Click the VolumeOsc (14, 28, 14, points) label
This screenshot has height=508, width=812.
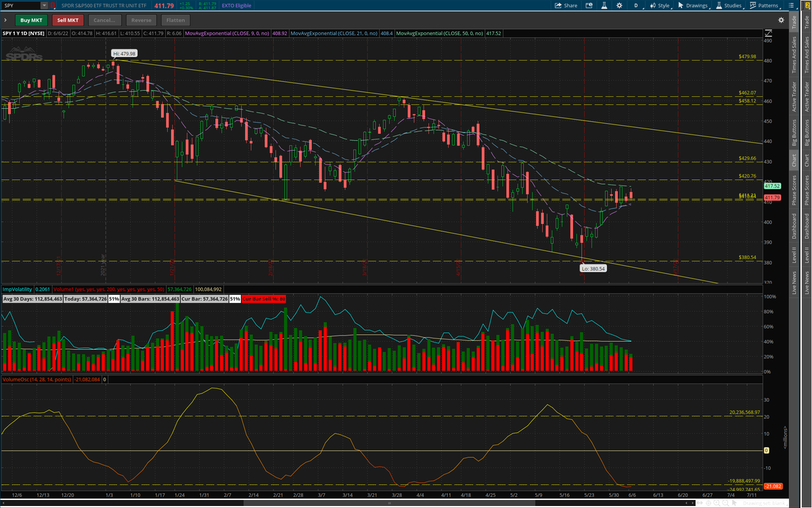coord(37,379)
